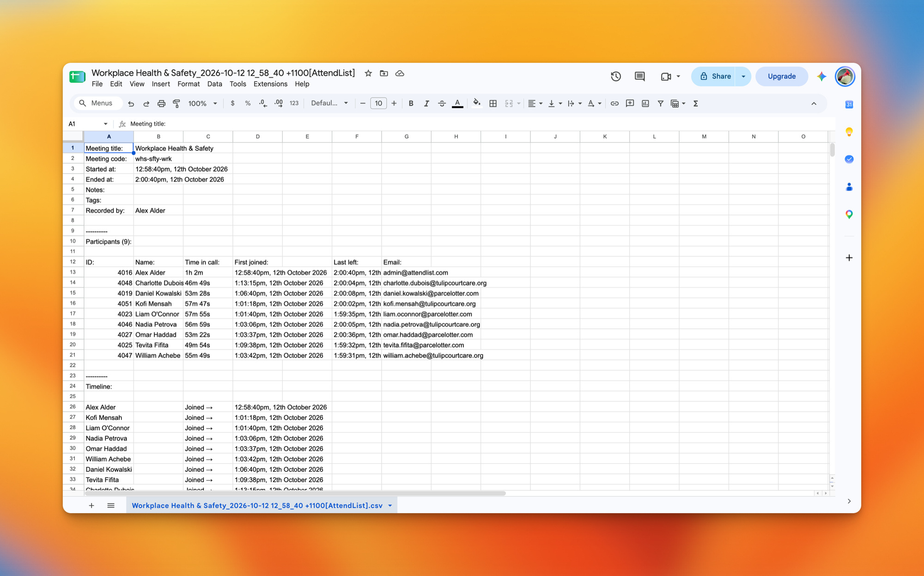Open Google Calendar in side panel

click(x=849, y=104)
